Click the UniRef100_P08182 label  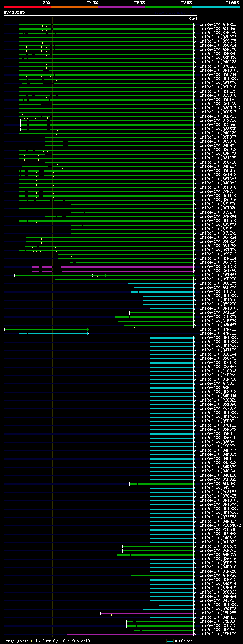218,492
